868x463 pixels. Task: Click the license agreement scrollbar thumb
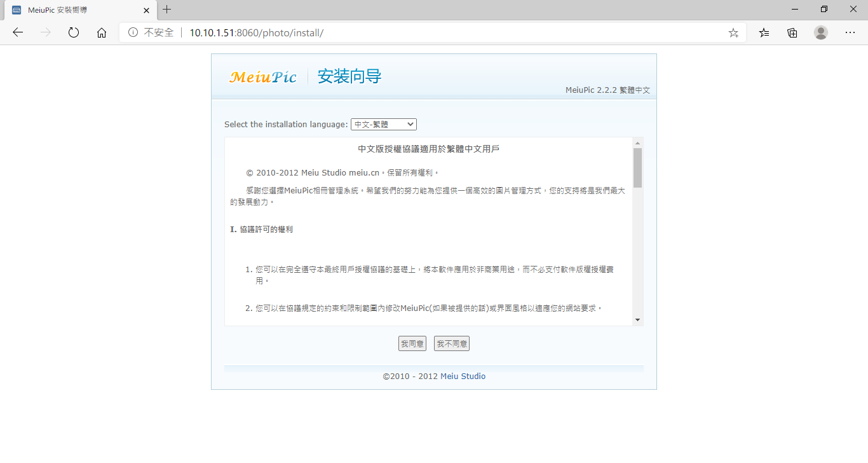[x=637, y=168]
